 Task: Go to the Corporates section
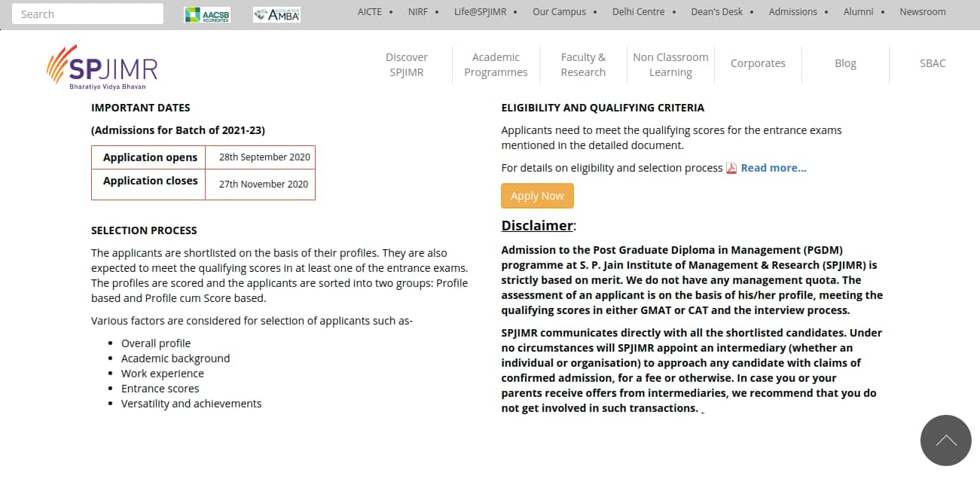point(758,64)
